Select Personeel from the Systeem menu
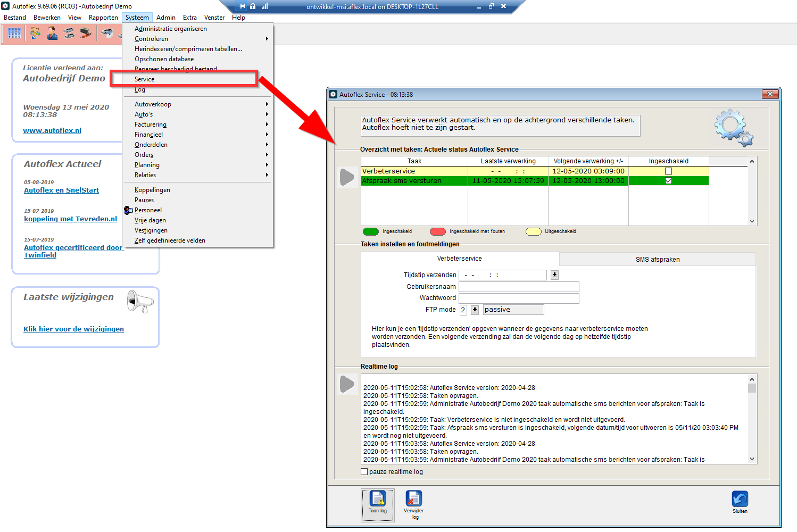Viewport: 797px width, 532px height. click(198, 210)
